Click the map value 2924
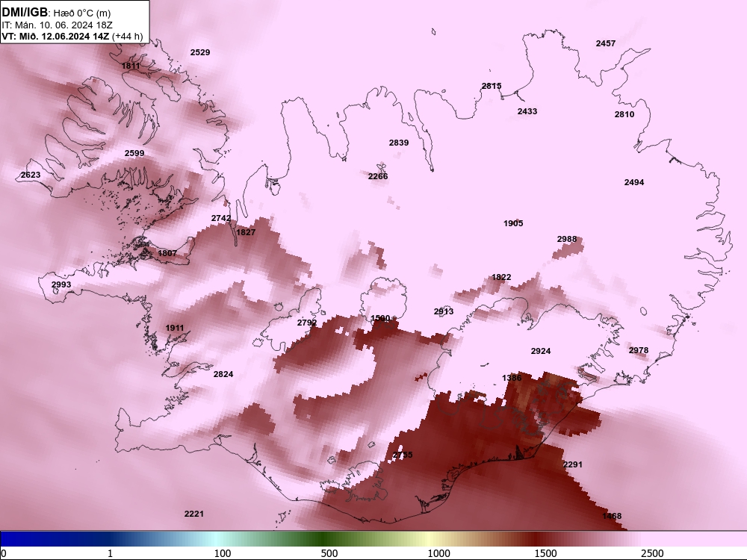This screenshot has width=747, height=560. 541,351
